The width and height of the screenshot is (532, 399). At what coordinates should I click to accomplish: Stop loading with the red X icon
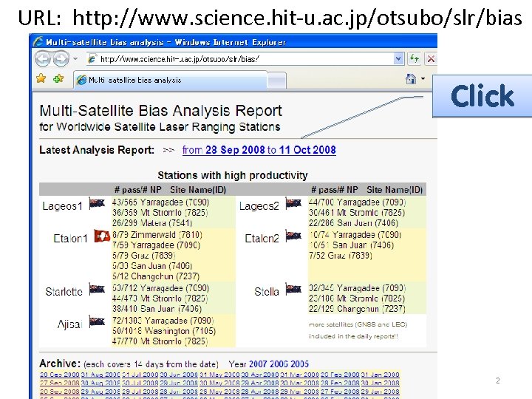coord(431,59)
